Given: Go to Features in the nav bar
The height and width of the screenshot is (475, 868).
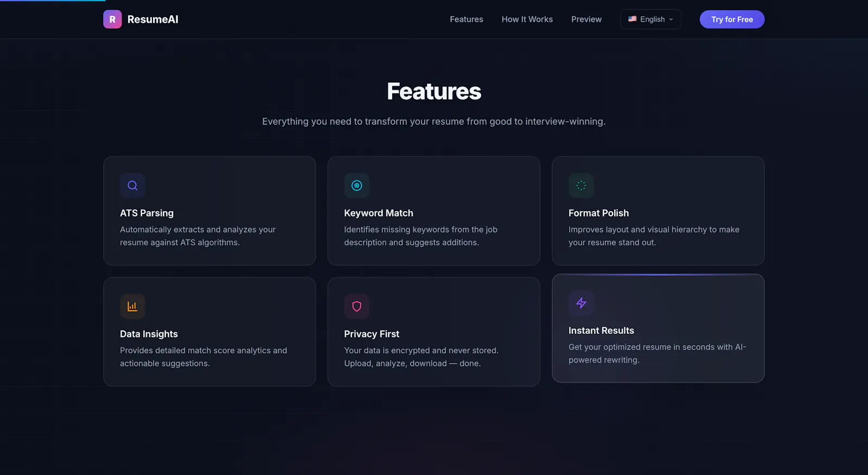Looking at the screenshot, I should (x=467, y=19).
